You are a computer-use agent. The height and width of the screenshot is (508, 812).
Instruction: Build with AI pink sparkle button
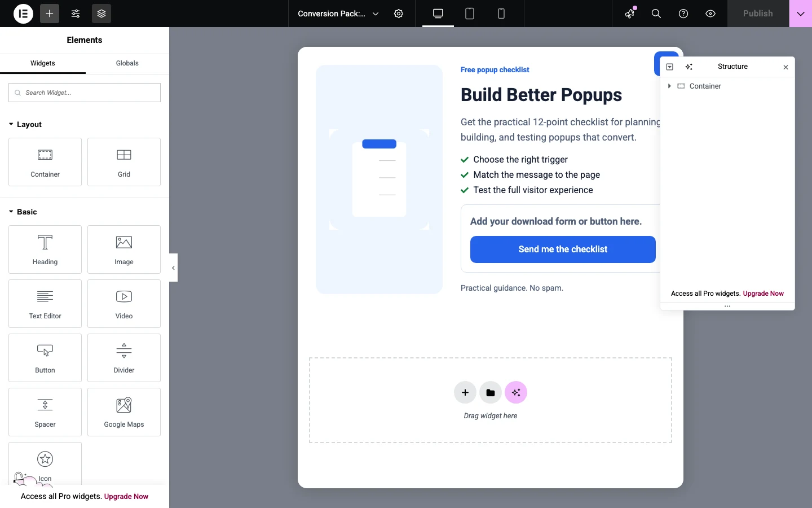point(516,393)
